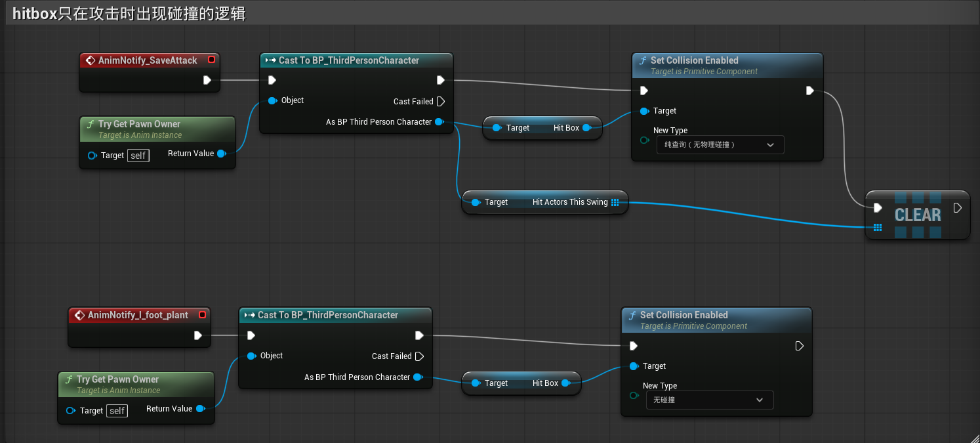Click the self target field on bottom Try Get Pawn Owner
Screen dimensions: 980x443
[x=117, y=411]
